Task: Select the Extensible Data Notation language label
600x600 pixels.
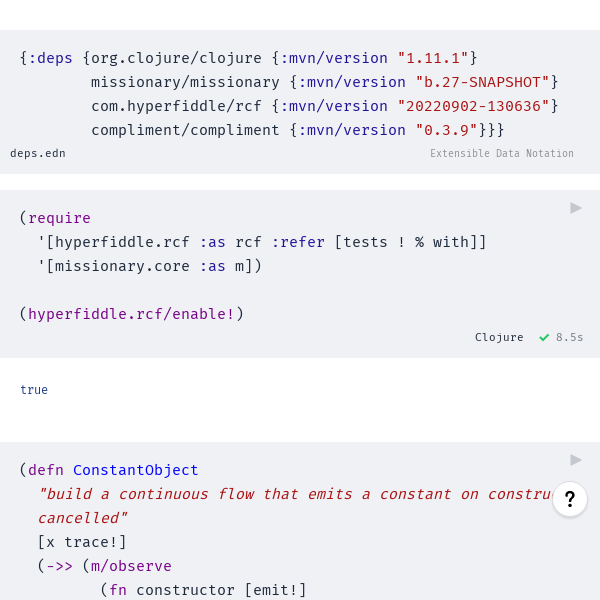Action: [x=502, y=153]
